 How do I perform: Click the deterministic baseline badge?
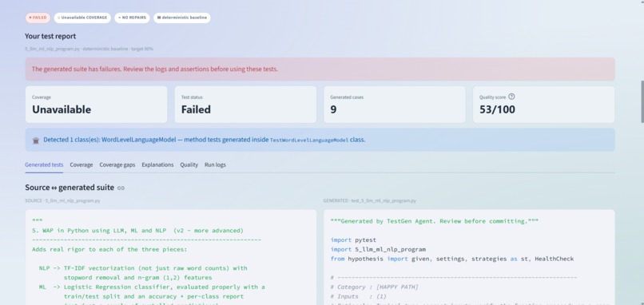click(x=182, y=18)
